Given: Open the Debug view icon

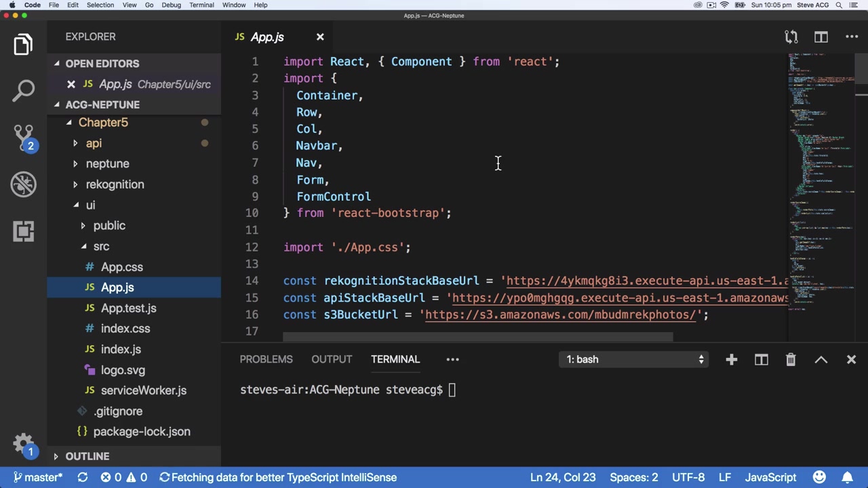Looking at the screenshot, I should (24, 184).
